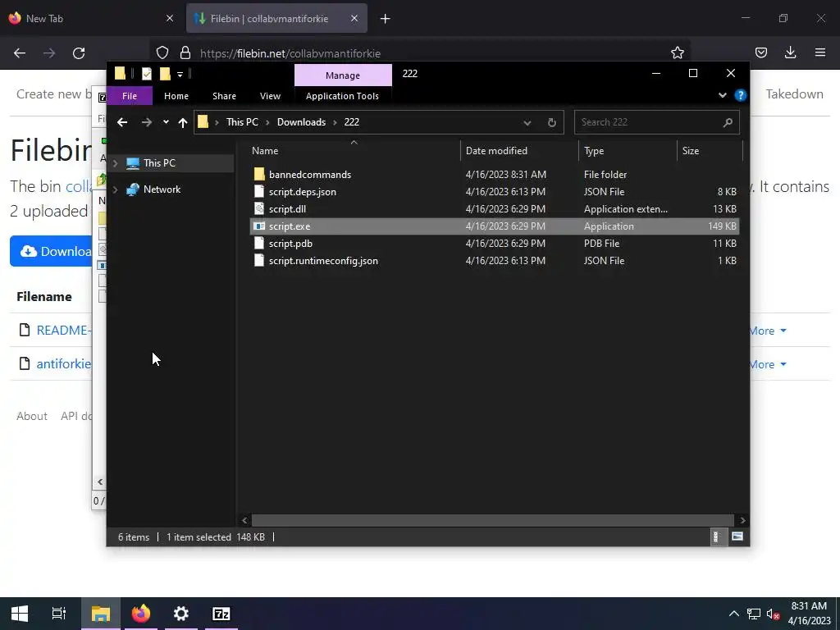Screen dimensions: 840x630
Task: Go up one folder level
Action: 183,122
